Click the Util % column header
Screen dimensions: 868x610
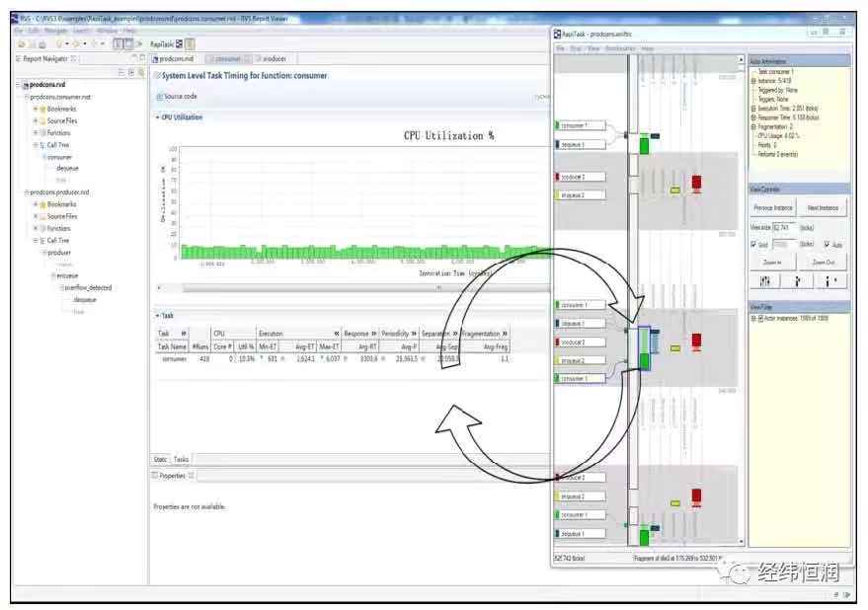pyautogui.click(x=245, y=346)
